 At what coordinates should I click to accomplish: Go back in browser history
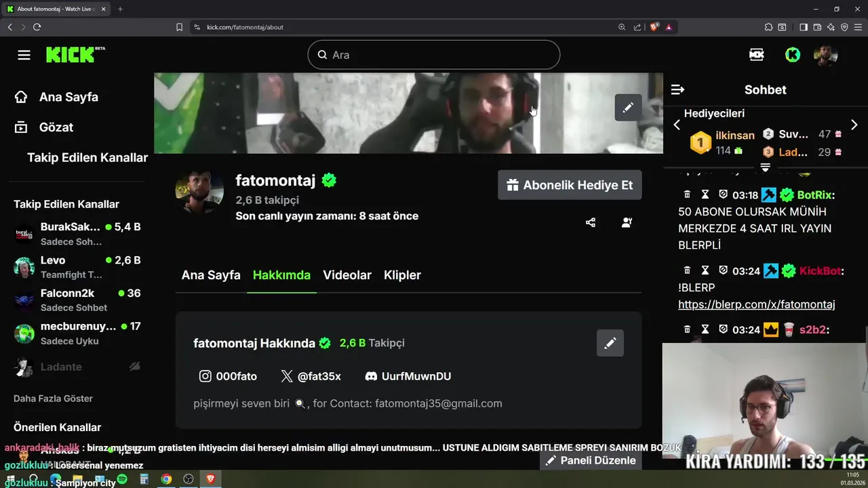point(9,27)
